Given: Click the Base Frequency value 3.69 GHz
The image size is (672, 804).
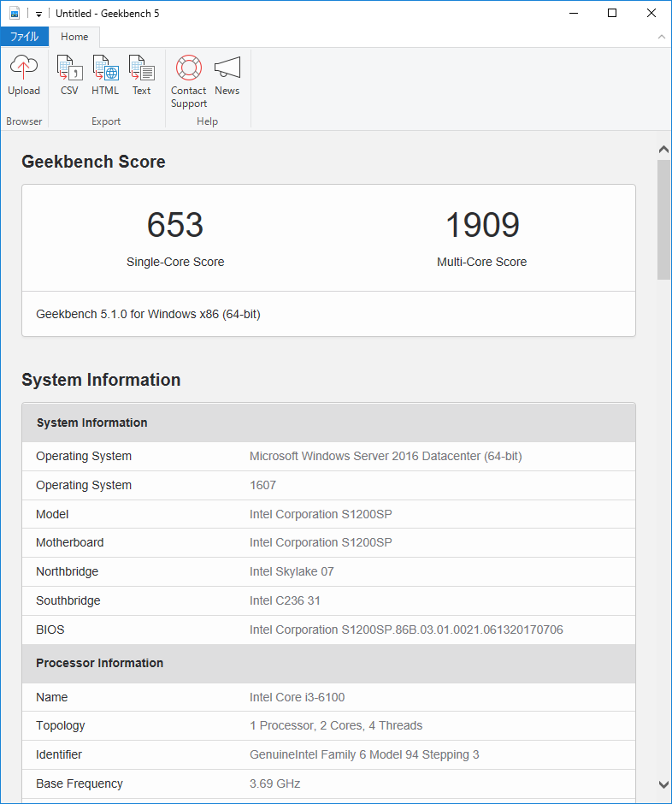Looking at the screenshot, I should 274,784.
